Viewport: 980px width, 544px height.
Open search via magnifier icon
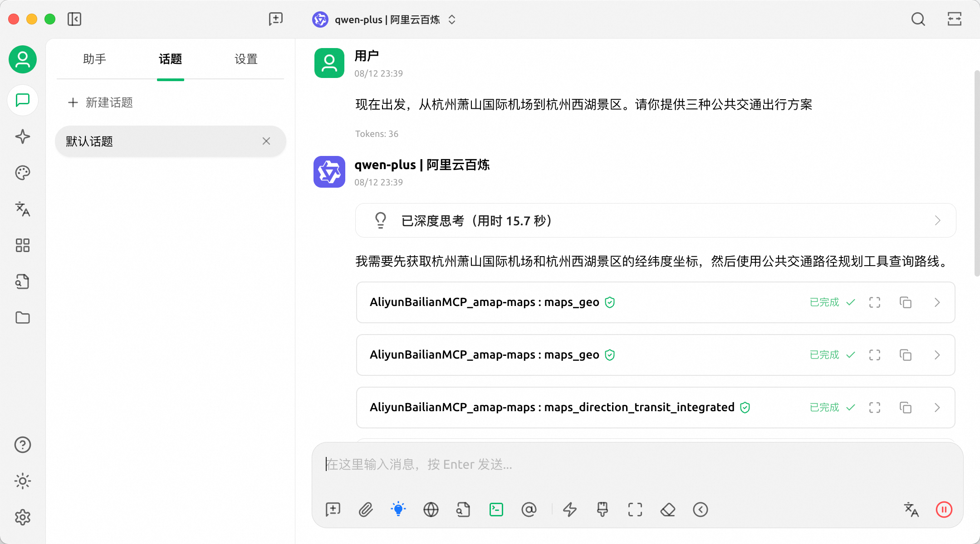pyautogui.click(x=918, y=19)
